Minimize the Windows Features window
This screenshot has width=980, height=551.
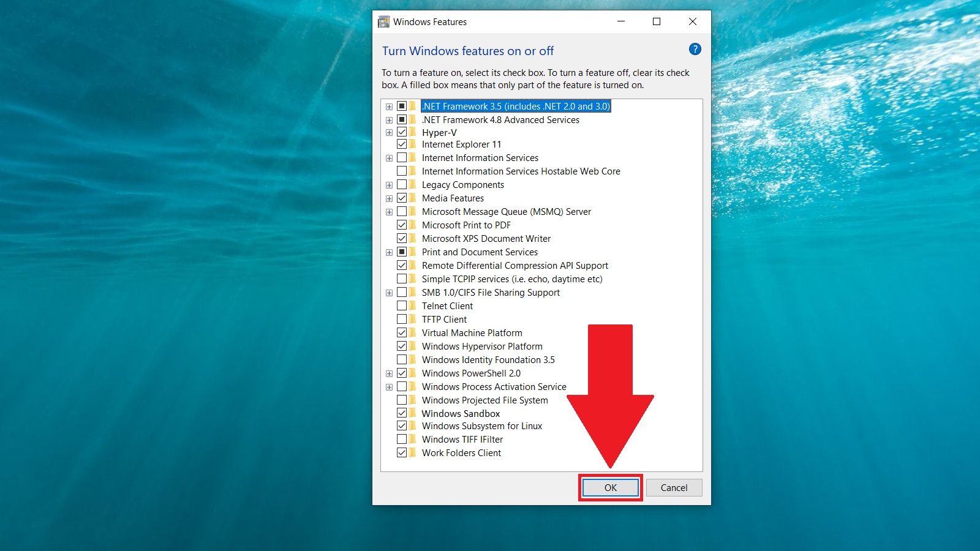tap(621, 21)
